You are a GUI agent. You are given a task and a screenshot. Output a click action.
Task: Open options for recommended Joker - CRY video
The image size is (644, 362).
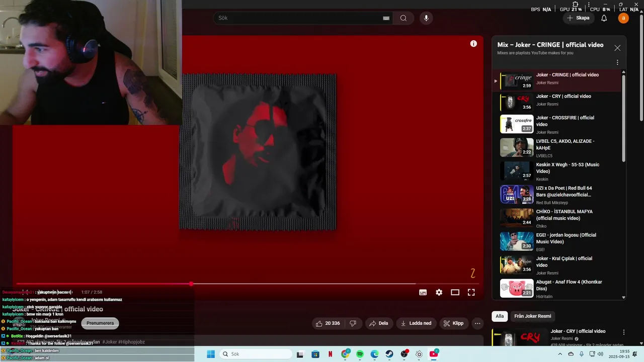pyautogui.click(x=624, y=332)
